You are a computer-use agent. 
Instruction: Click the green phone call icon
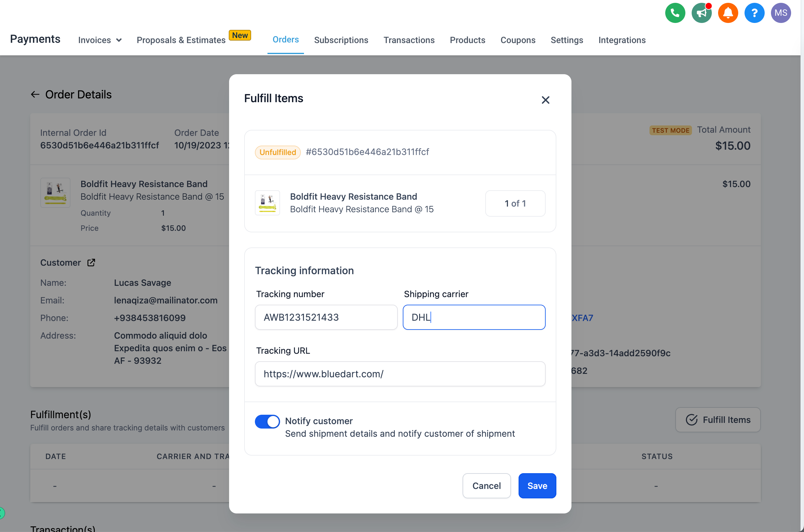pyautogui.click(x=675, y=13)
